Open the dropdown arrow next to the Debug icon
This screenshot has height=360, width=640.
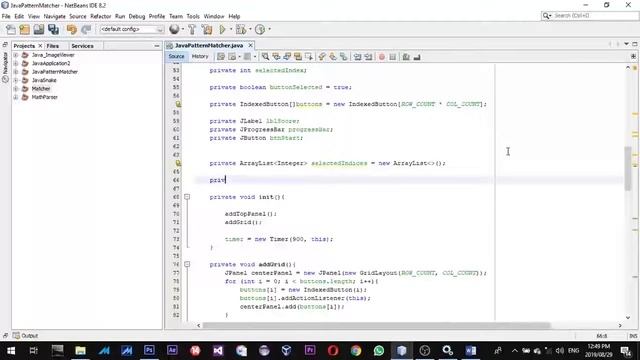250,29
